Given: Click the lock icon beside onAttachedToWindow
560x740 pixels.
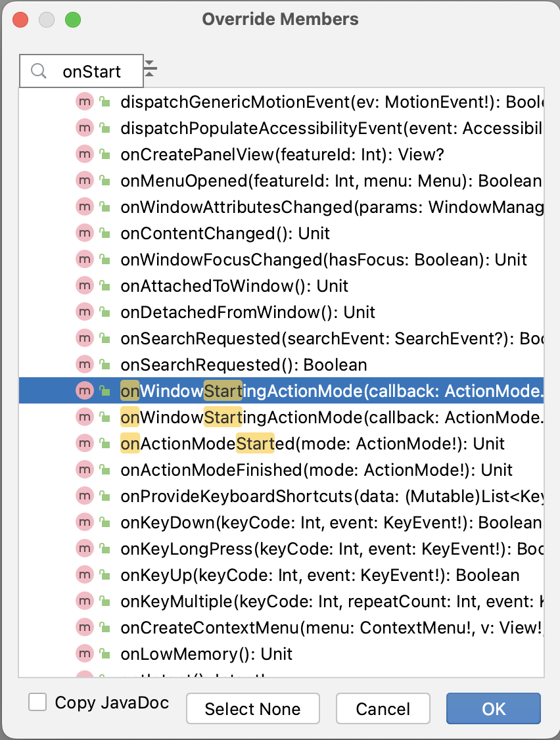Looking at the screenshot, I should coord(105,286).
